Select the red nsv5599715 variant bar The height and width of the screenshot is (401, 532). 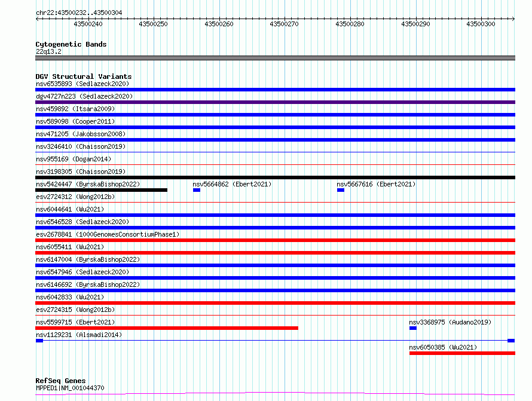pos(167,328)
